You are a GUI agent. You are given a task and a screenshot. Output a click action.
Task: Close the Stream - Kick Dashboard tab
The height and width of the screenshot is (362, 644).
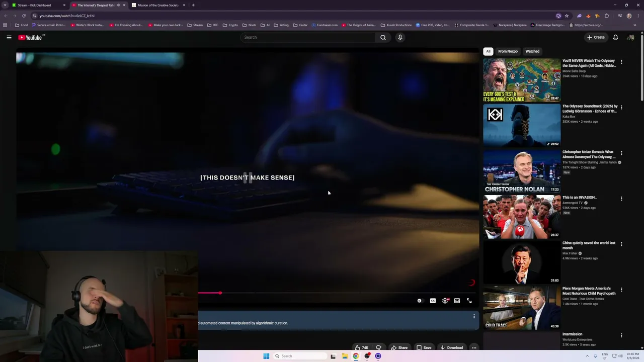64,5
